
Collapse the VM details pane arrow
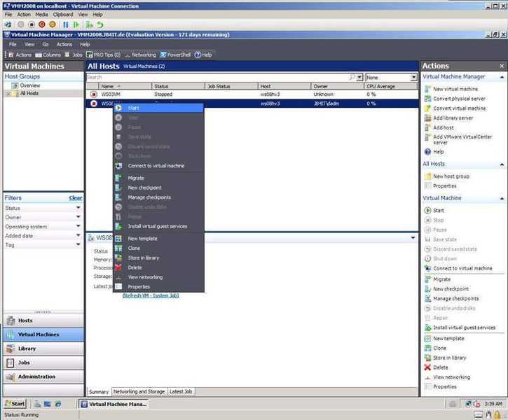coord(413,238)
